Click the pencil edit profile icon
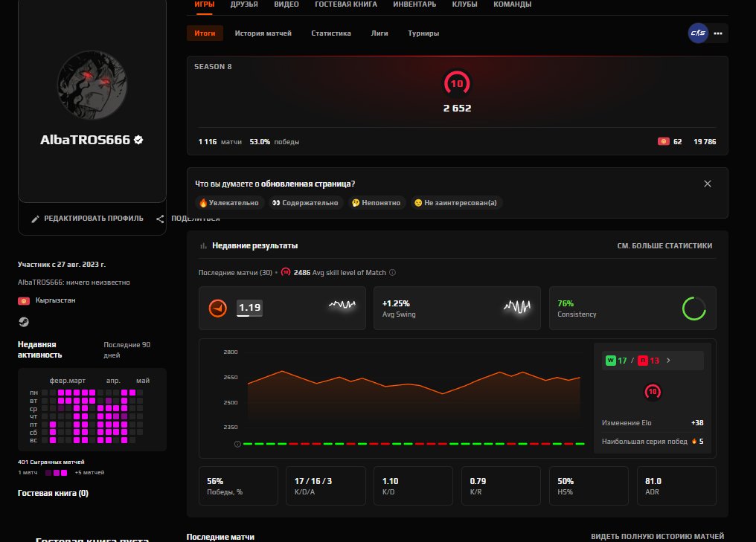The height and width of the screenshot is (542, 756). pos(35,219)
